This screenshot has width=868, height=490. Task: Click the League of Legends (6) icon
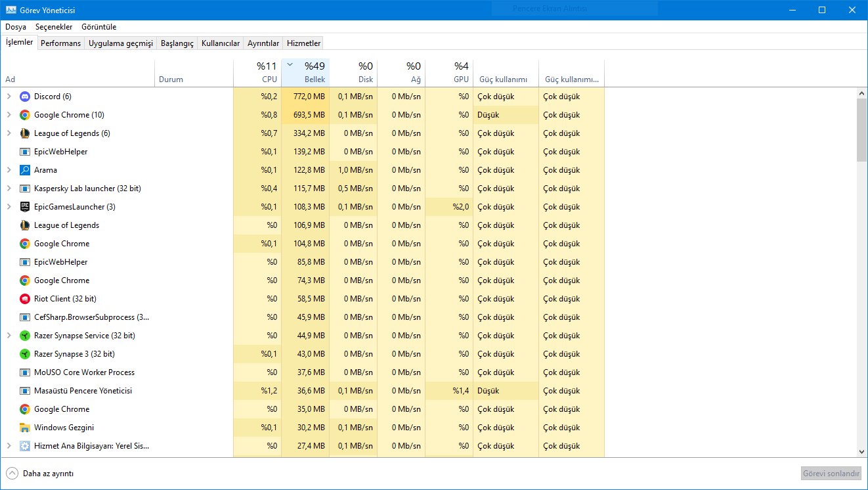(x=25, y=133)
